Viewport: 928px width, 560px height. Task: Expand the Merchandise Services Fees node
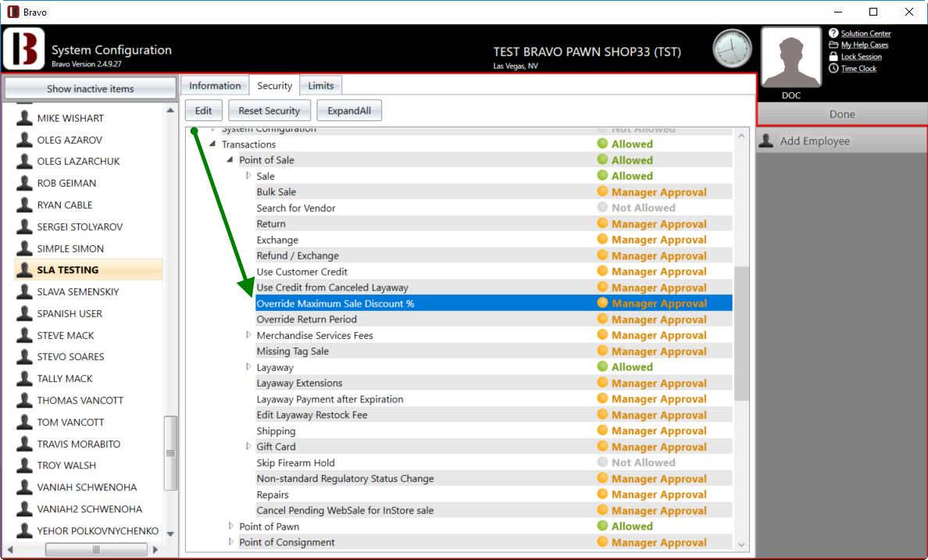tap(248, 335)
